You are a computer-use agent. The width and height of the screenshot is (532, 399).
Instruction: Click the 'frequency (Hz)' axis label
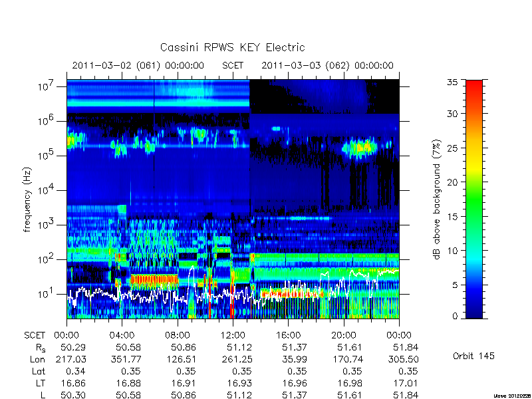coord(27,199)
